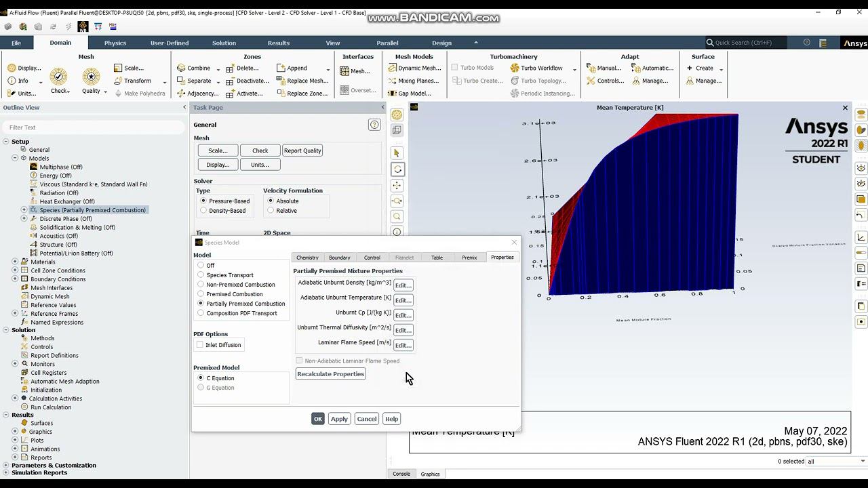Screen dimensions: 868x488
Task: Switch to the Premix tab in Species Model
Action: (x=469, y=258)
